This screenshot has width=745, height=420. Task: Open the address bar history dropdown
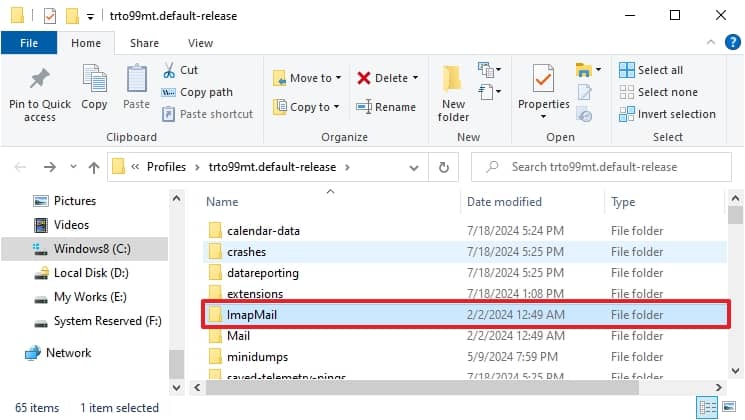click(x=414, y=167)
